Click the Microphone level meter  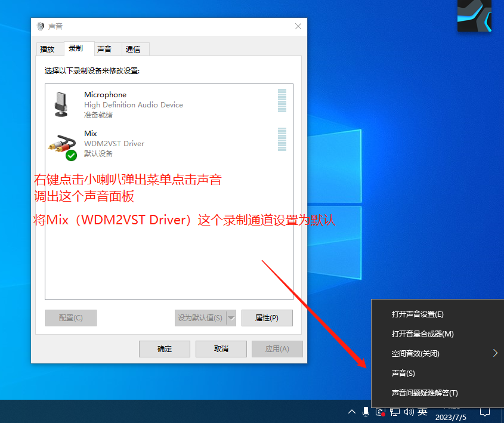point(282,101)
